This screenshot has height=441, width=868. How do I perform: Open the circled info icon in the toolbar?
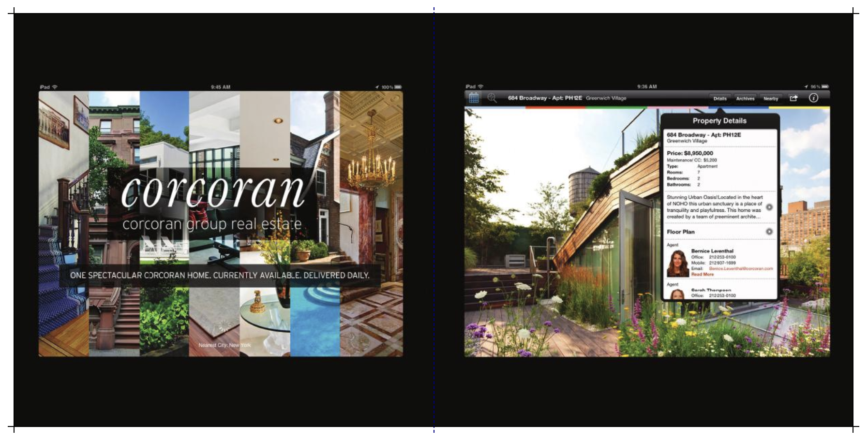coord(813,98)
